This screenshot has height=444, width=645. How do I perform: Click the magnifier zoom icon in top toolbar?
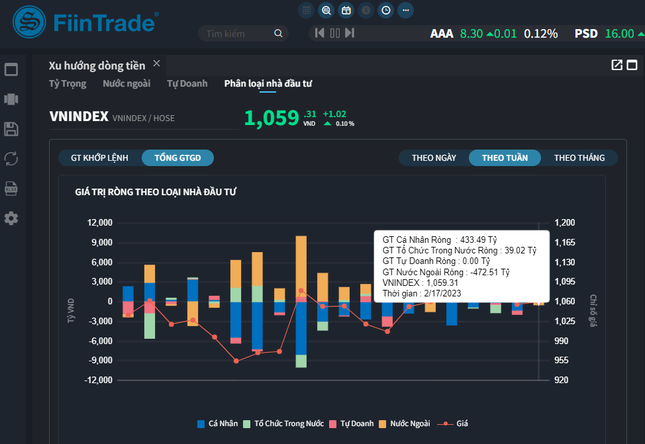326,10
